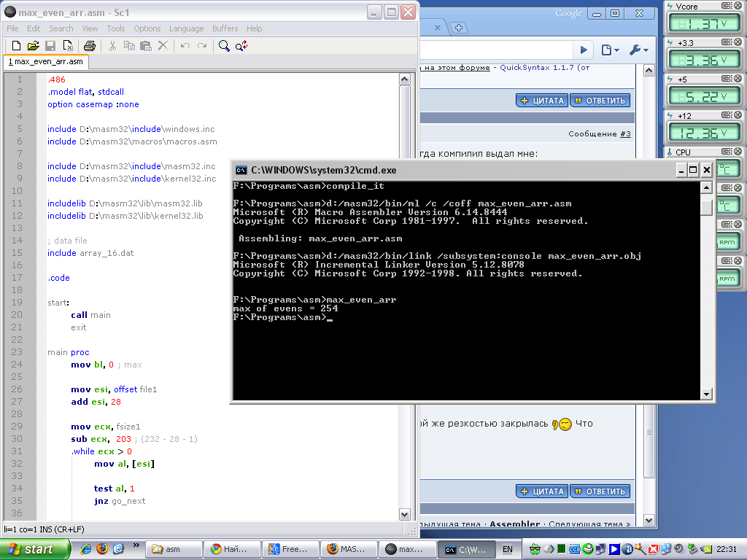Click the New file icon in SciTE toolbar
Image resolution: width=747 pixels, height=560 pixels.
tap(15, 46)
